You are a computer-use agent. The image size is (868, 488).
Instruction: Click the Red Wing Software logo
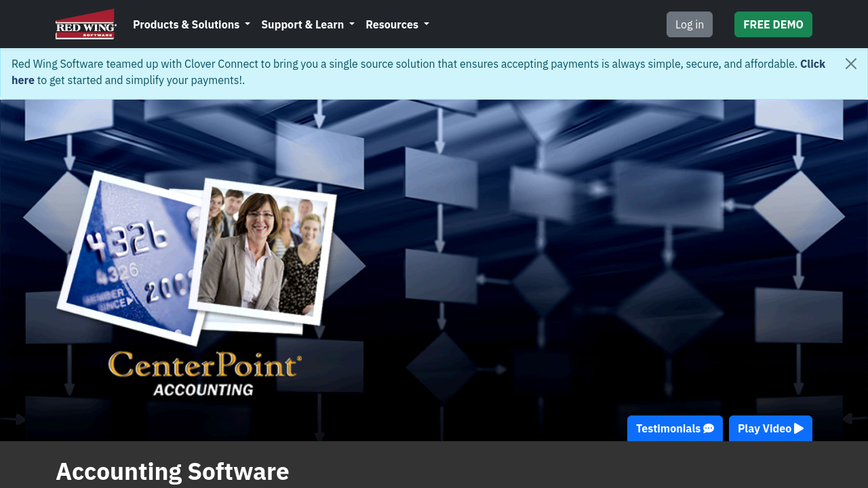[x=86, y=24]
